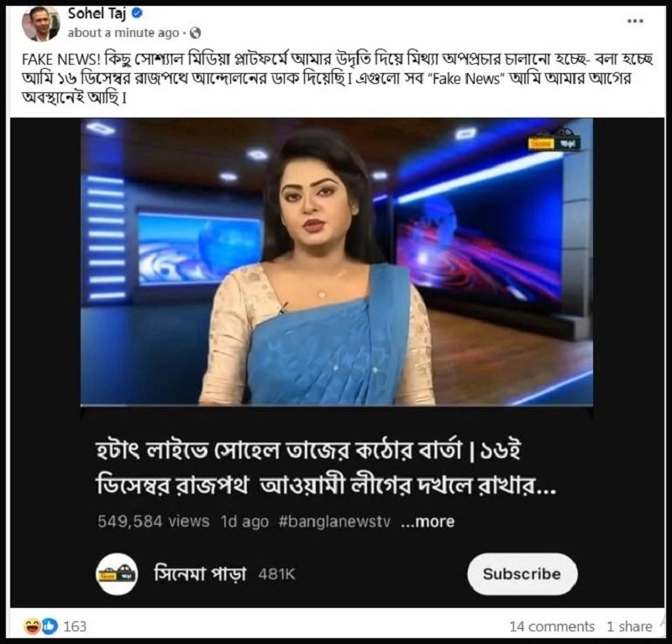Image resolution: width=672 pixels, height=644 pixels.
Task: Show the 163 reactions list
Action: point(75,626)
